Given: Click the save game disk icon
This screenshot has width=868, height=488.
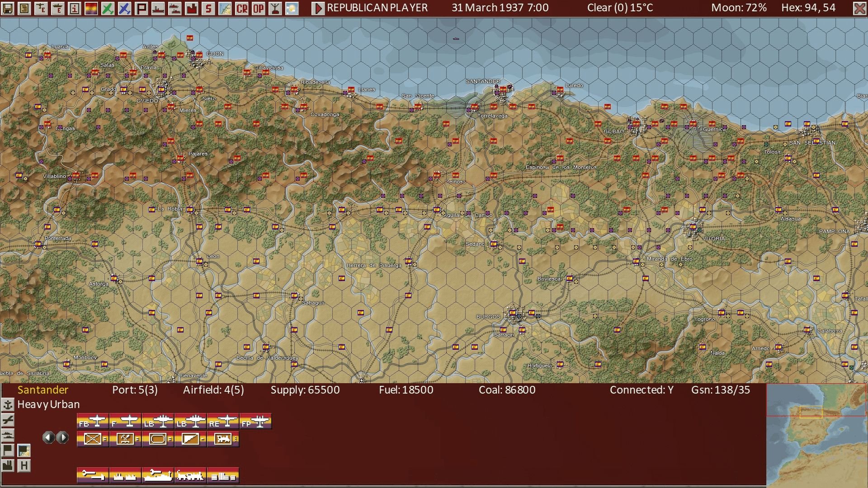Looking at the screenshot, I should coord(8,8).
